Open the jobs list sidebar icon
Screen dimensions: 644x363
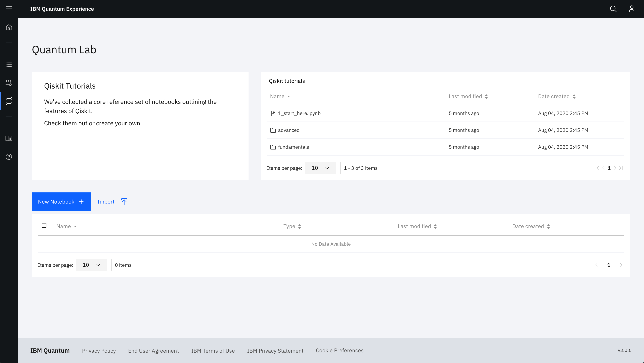point(9,64)
